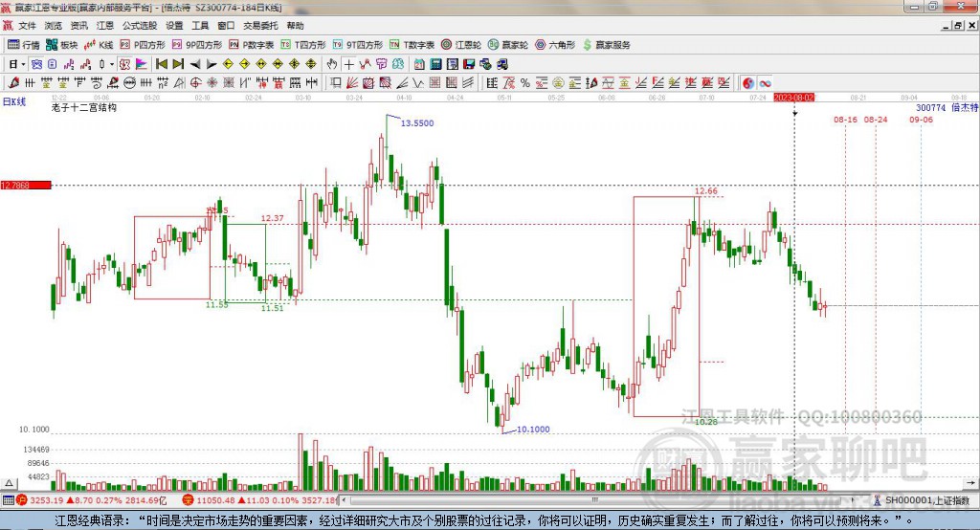This screenshot has height=530, width=980.
Task: Click the 9P四方形 toolbar icon
Action: pos(197,45)
